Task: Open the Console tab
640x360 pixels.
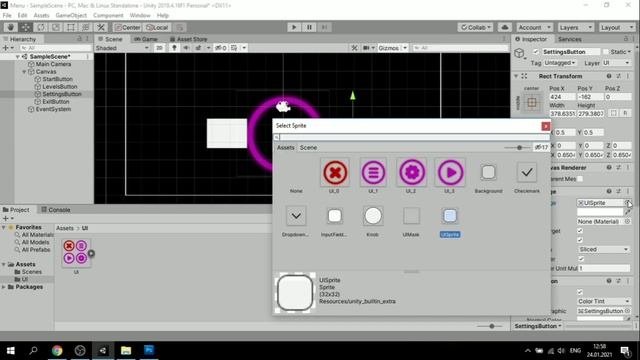Action: click(x=56, y=210)
